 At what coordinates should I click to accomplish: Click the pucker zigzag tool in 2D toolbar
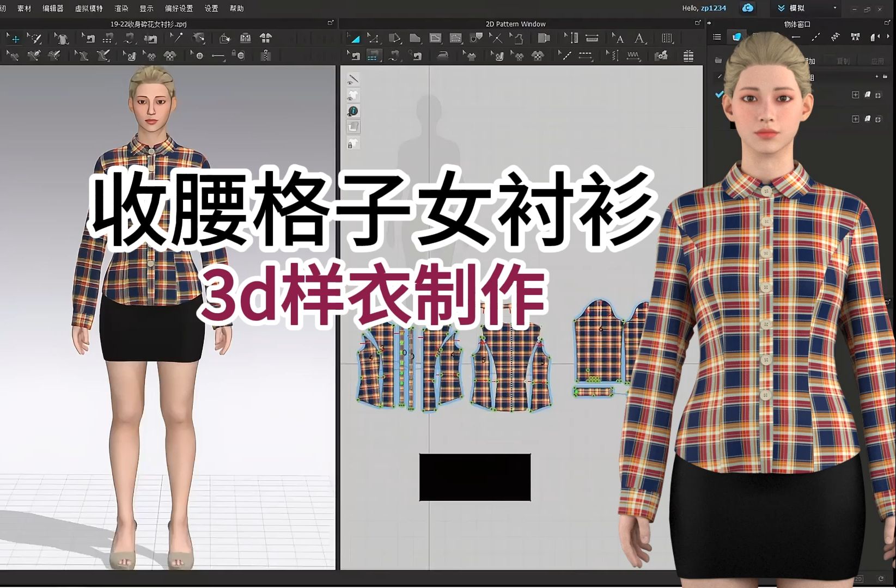633,56
